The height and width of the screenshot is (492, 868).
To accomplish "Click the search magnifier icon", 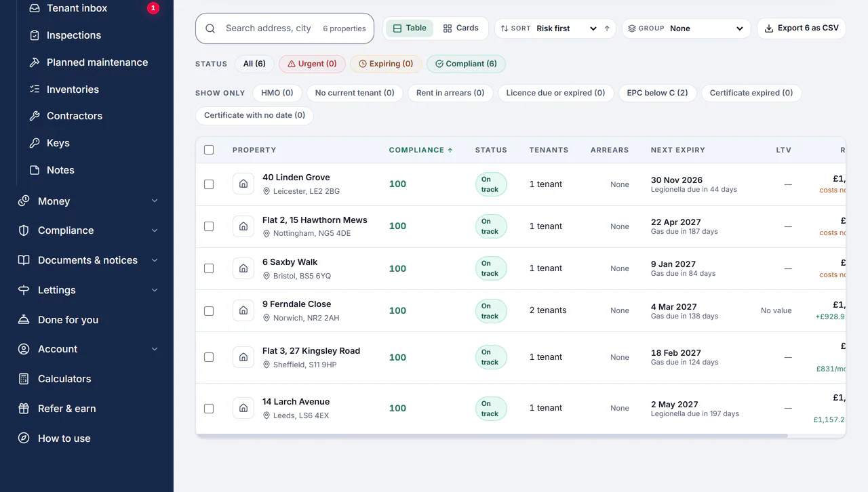I will (x=210, y=28).
